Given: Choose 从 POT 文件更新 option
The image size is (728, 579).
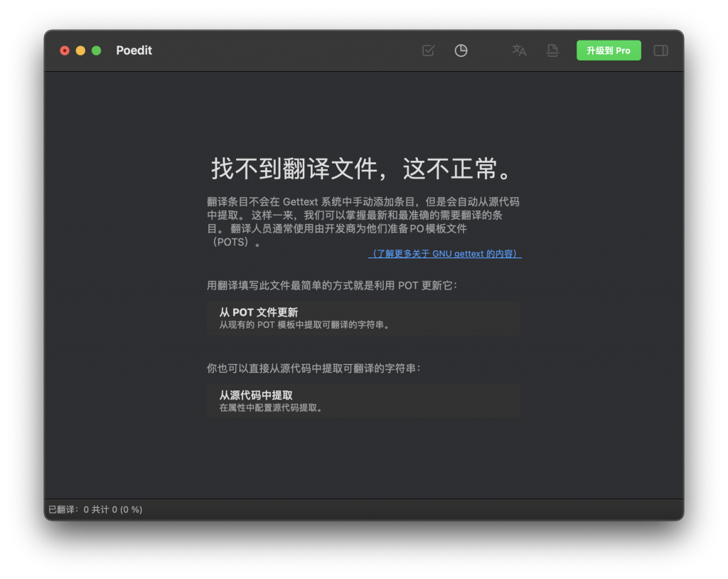Looking at the screenshot, I should point(363,318).
